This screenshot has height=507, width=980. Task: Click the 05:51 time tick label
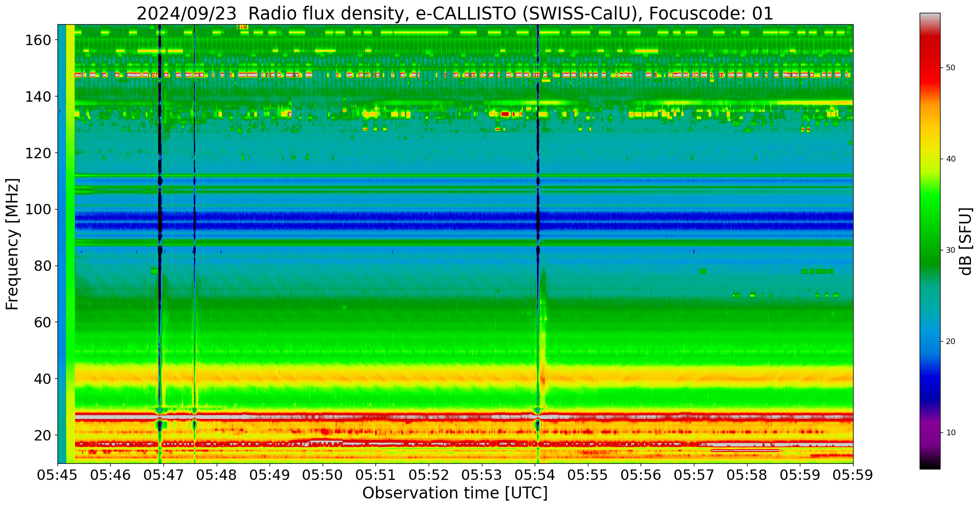(x=376, y=475)
